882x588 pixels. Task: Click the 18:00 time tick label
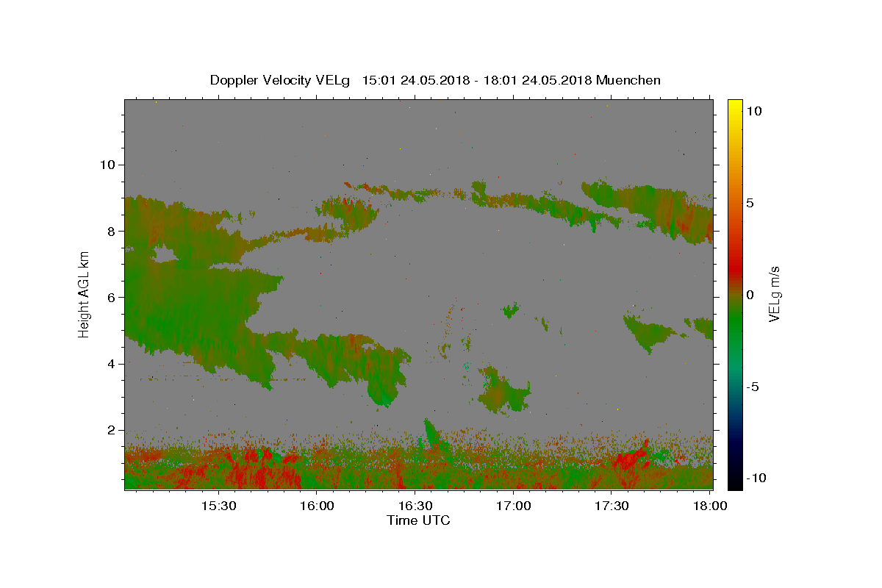pyautogui.click(x=709, y=506)
